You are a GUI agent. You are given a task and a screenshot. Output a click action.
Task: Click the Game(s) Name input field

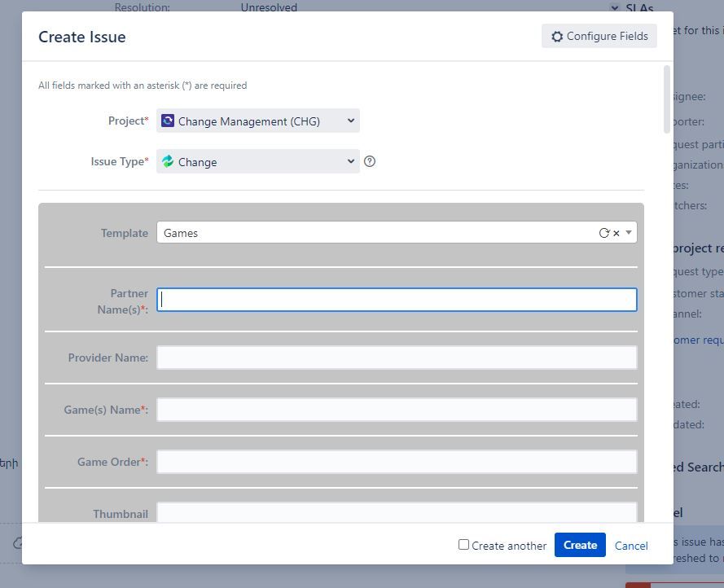pos(397,410)
